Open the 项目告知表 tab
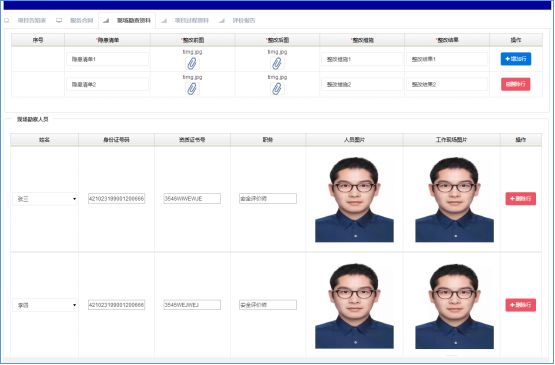 coord(32,21)
